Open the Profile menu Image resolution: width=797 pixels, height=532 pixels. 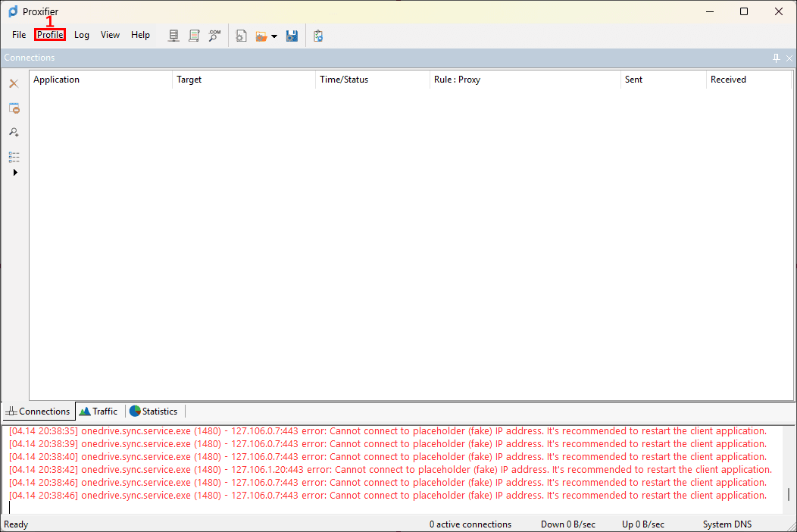pyautogui.click(x=50, y=35)
